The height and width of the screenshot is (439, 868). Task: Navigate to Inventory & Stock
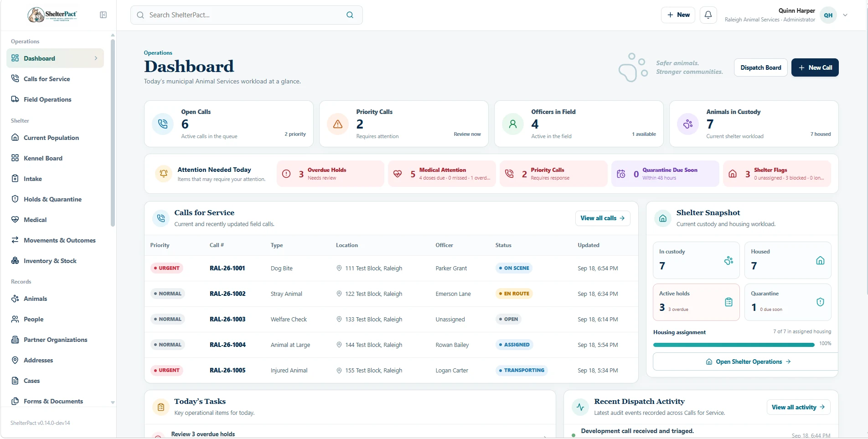click(55, 261)
